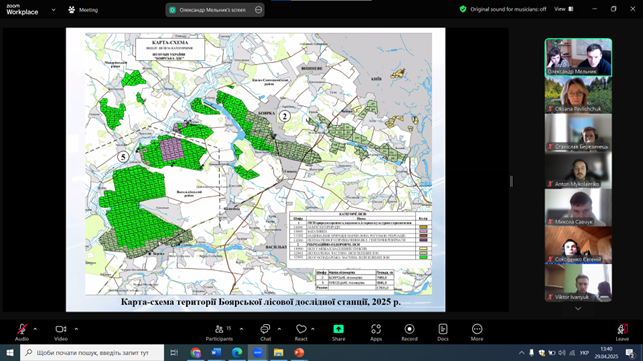Open the Apps icon

pyautogui.click(x=376, y=332)
